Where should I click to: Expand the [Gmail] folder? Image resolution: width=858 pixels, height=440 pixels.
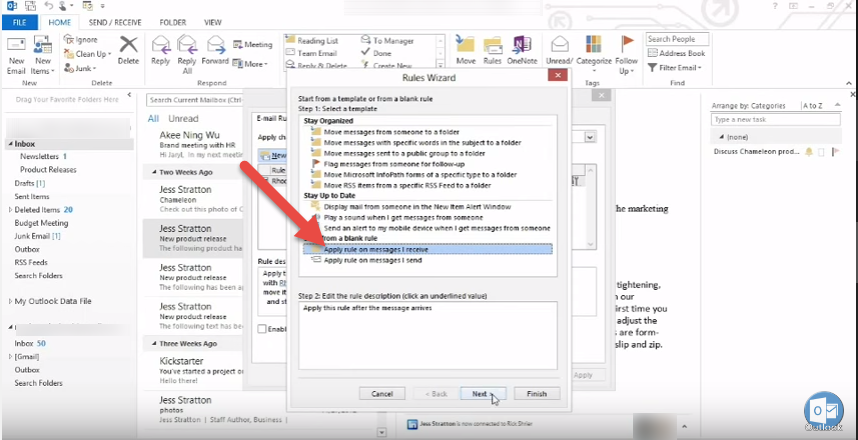pos(10,356)
